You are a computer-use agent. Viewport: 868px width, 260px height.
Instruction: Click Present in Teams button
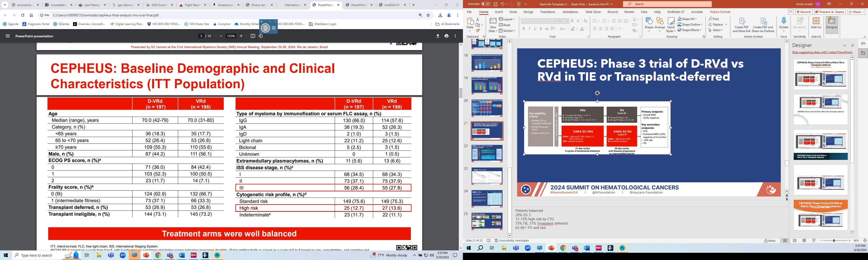(830, 12)
